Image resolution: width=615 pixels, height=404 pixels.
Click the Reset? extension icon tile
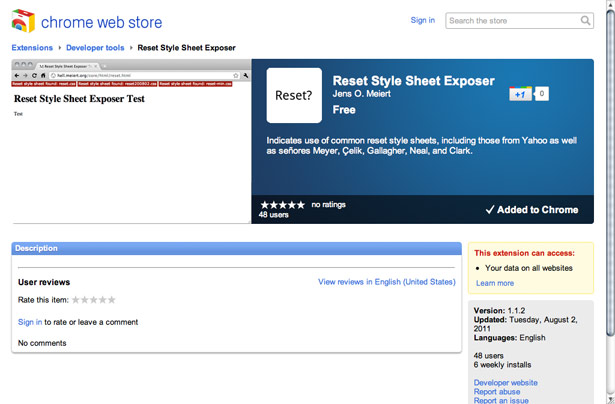click(x=294, y=95)
